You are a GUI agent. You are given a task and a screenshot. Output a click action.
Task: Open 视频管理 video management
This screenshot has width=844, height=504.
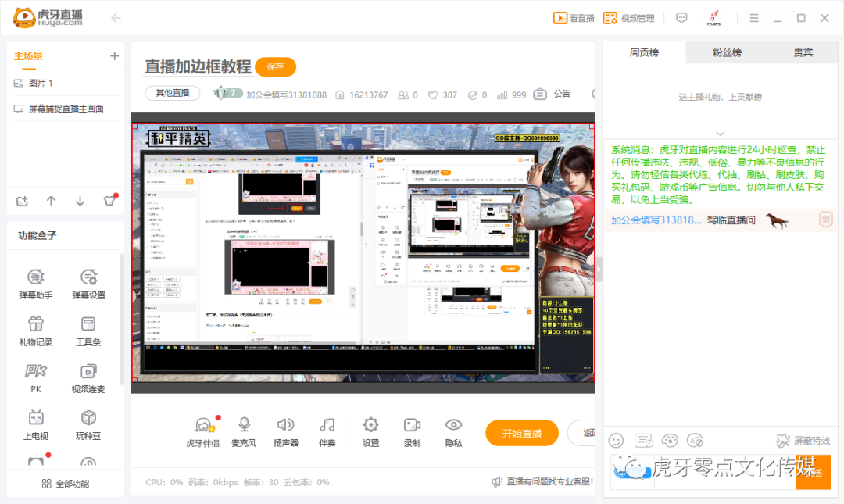tap(628, 18)
